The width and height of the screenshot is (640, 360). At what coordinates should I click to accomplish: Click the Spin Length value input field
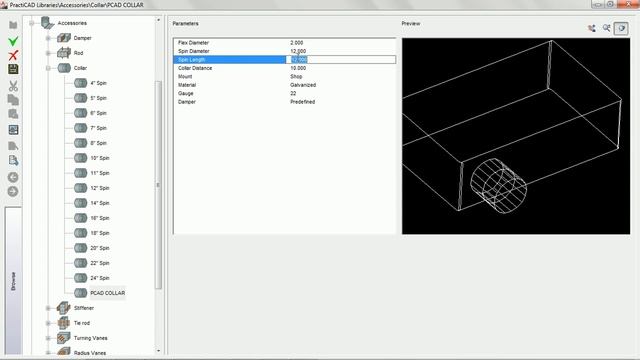pyautogui.click(x=341, y=60)
